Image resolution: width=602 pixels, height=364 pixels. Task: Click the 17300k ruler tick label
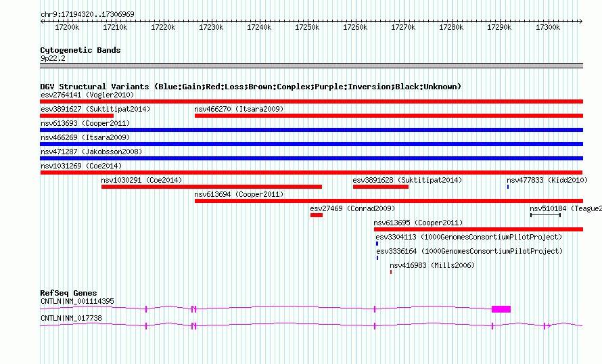pyautogui.click(x=547, y=27)
